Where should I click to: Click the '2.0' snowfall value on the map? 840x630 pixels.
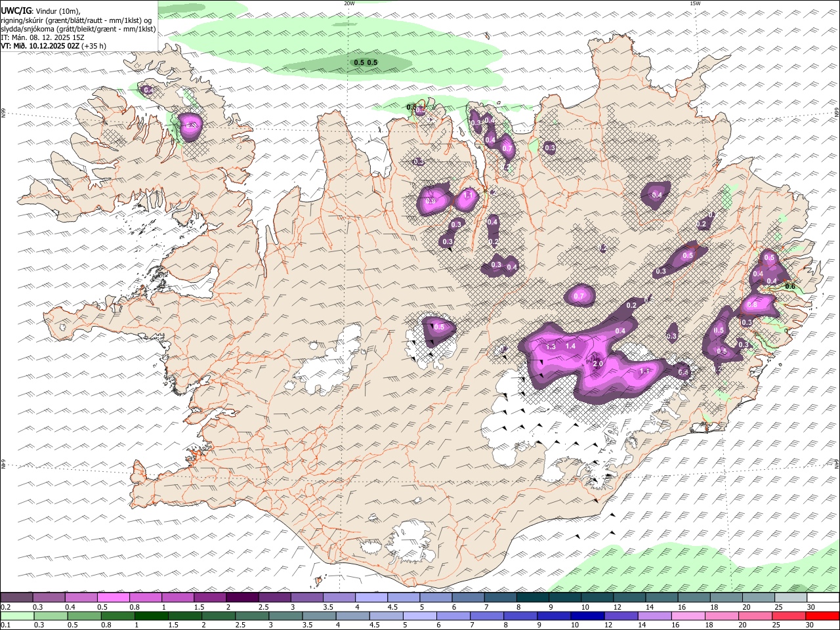(598, 364)
